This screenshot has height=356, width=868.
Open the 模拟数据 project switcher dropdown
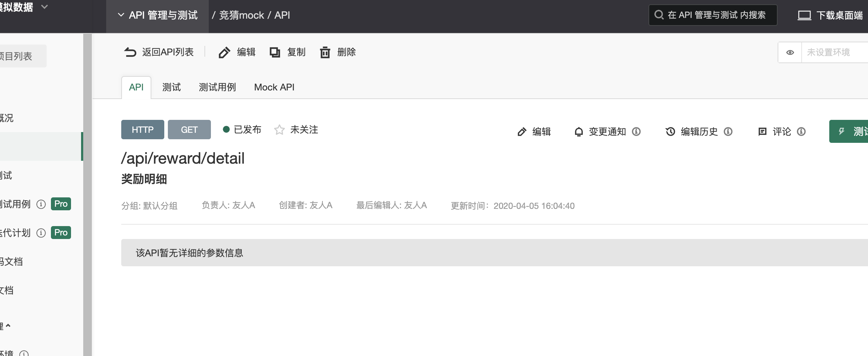44,6
